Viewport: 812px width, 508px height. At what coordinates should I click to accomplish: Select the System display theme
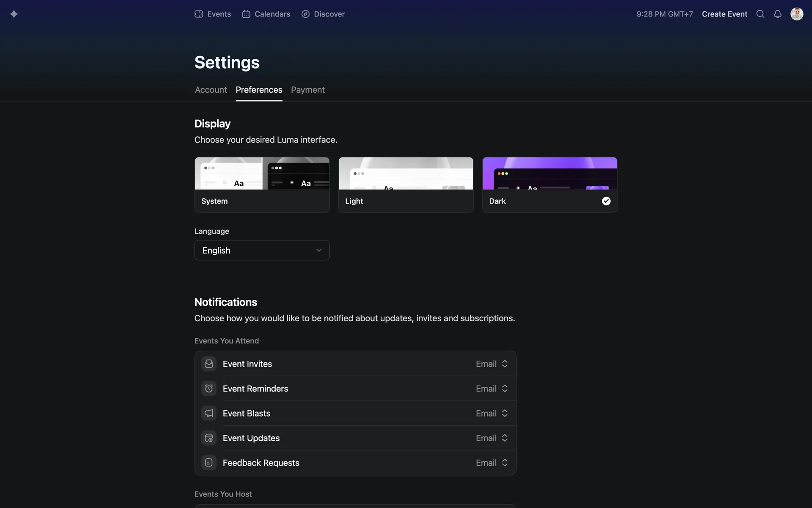(x=262, y=185)
